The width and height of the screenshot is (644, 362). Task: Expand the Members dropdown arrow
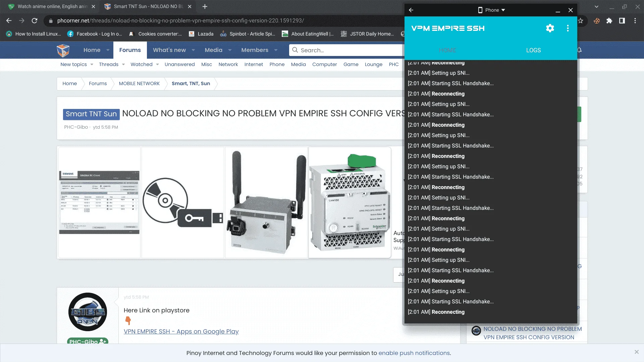pyautogui.click(x=276, y=50)
